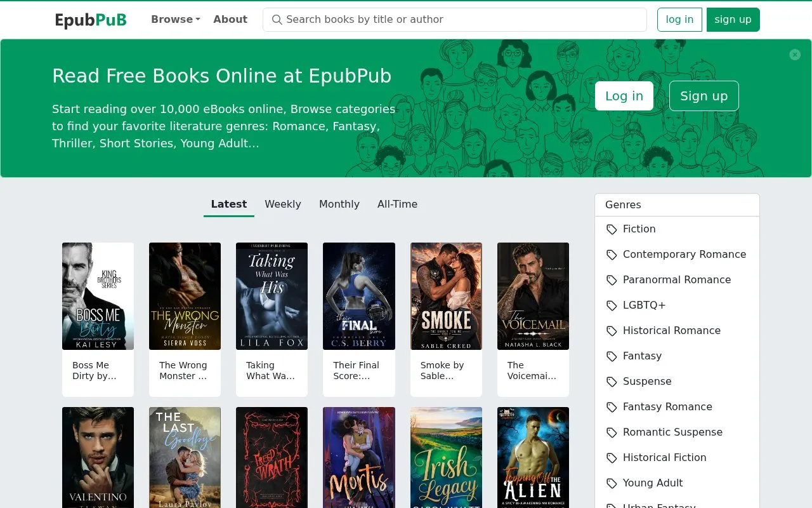Image resolution: width=812 pixels, height=508 pixels.
Task: Open The Voicemail book cover
Action: pos(533,296)
